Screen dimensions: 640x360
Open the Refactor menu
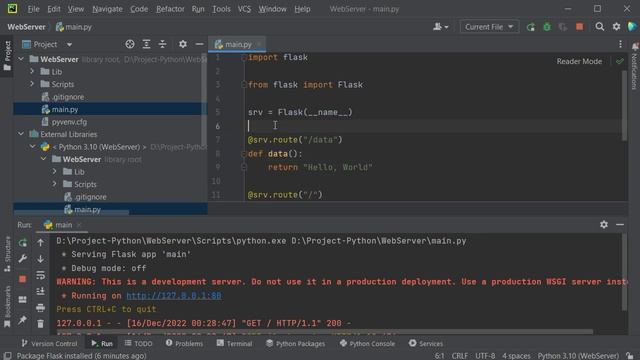(x=170, y=9)
